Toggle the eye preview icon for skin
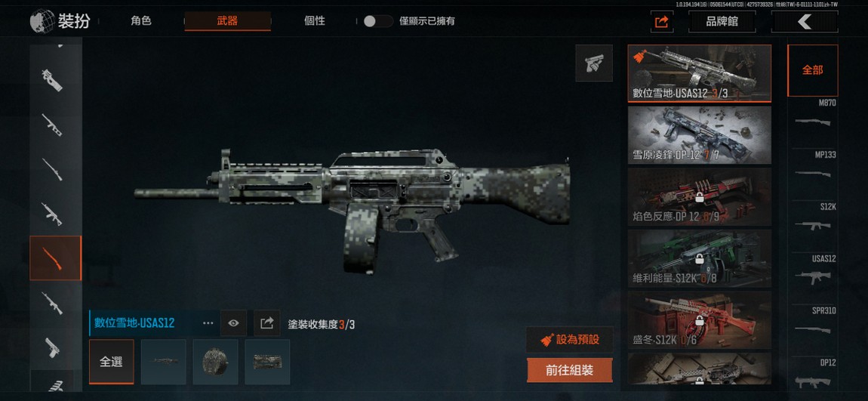This screenshot has height=401, width=868. point(234,323)
